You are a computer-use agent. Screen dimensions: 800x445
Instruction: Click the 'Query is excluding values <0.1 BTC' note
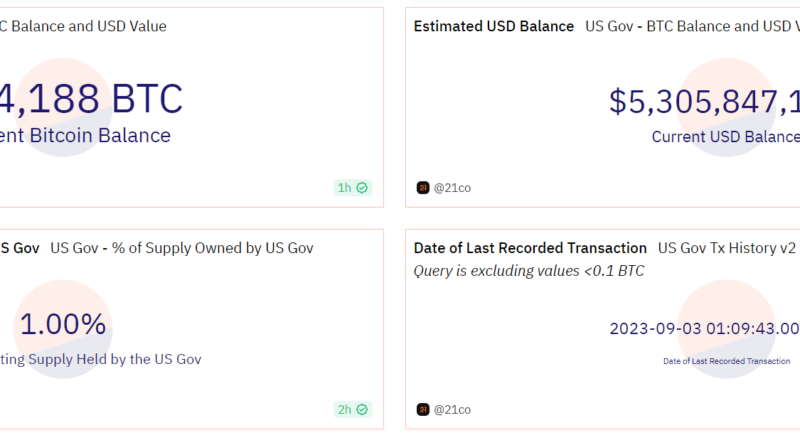point(529,270)
